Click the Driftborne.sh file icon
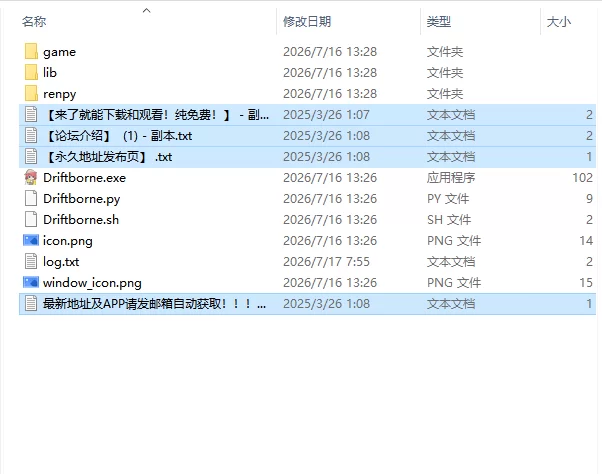Image resolution: width=602 pixels, height=474 pixels. (31, 220)
